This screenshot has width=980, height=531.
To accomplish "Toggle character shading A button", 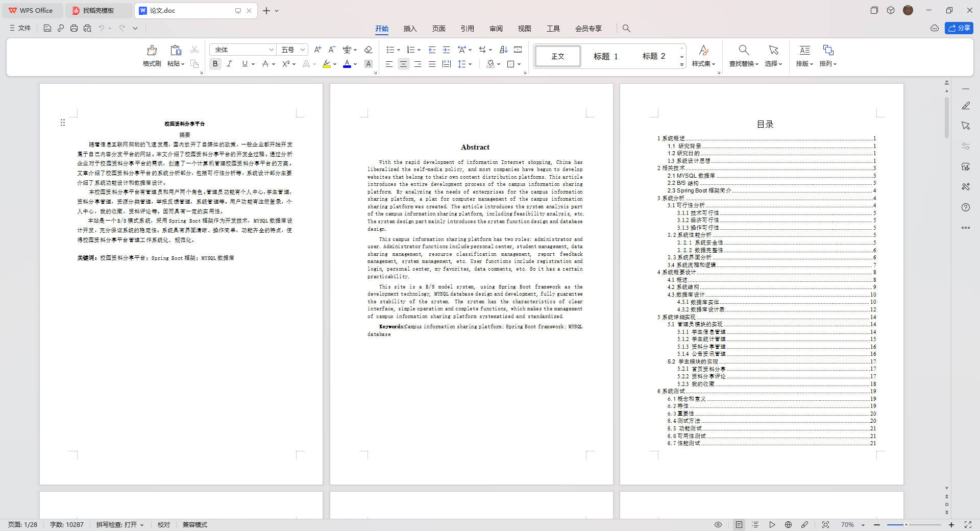I will click(x=368, y=64).
